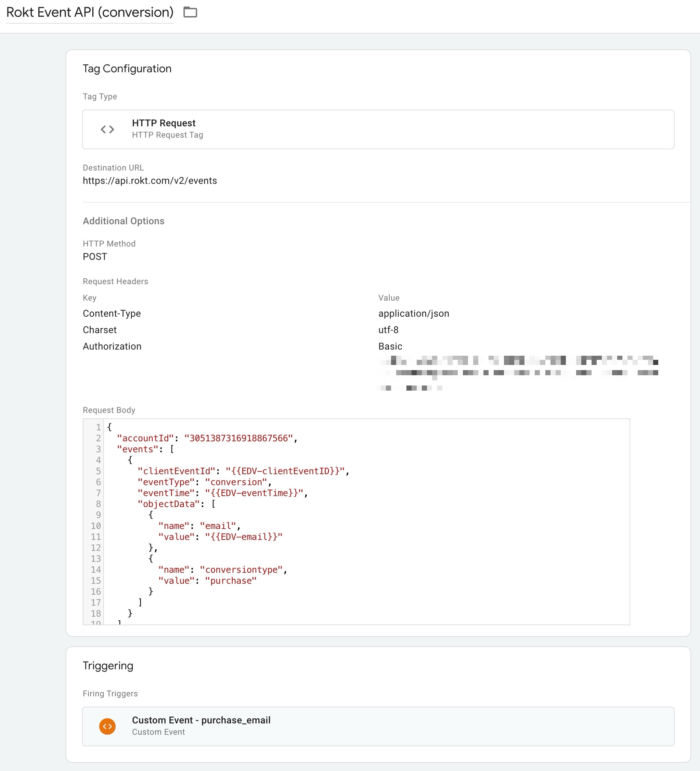Click the Request Body label
The width and height of the screenshot is (700, 771).
pyautogui.click(x=109, y=410)
